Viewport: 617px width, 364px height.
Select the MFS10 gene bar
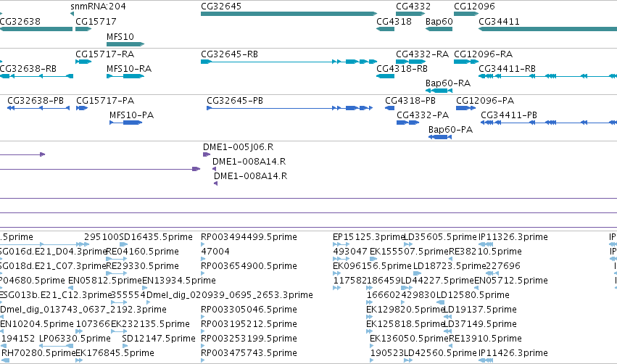tap(125, 44)
